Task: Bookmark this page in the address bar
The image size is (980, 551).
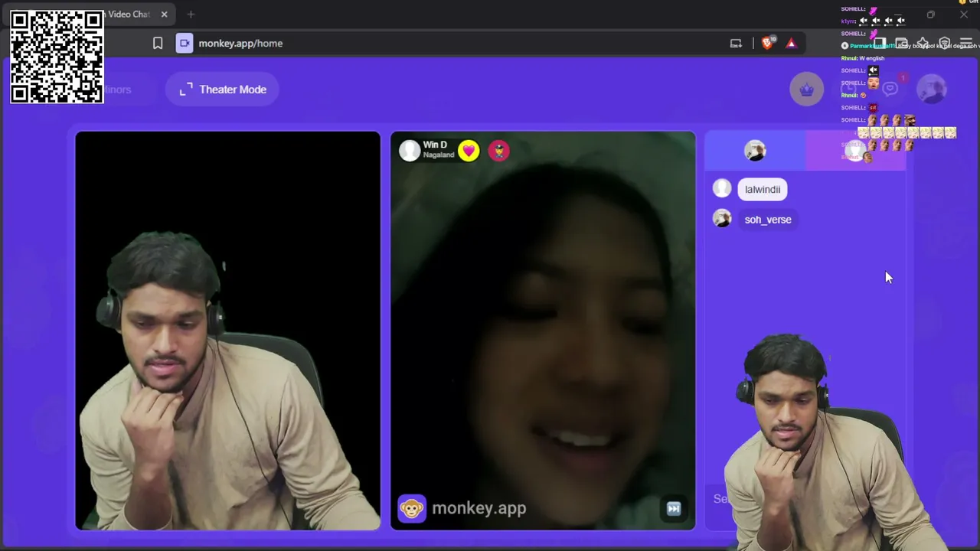Action: pos(158,44)
